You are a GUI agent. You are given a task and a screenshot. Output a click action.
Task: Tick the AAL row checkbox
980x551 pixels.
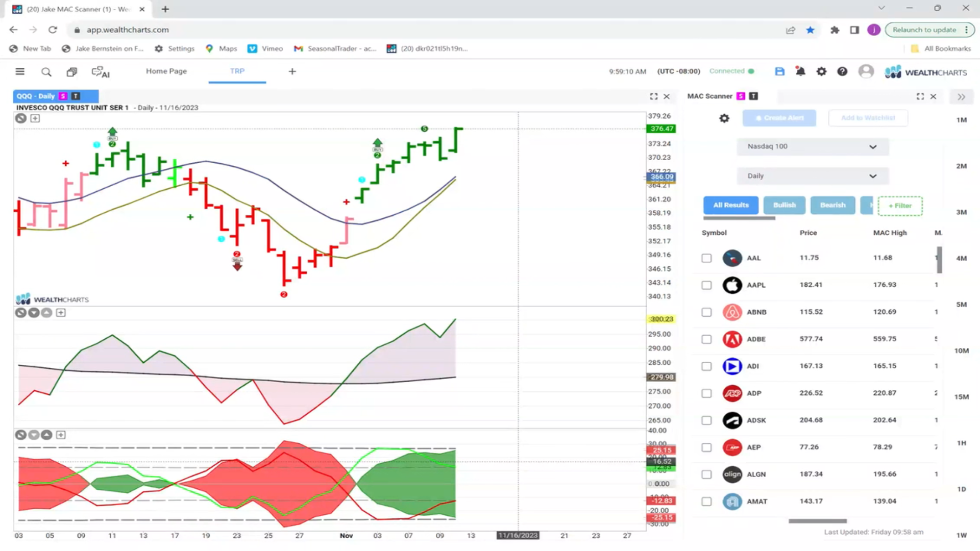point(706,258)
